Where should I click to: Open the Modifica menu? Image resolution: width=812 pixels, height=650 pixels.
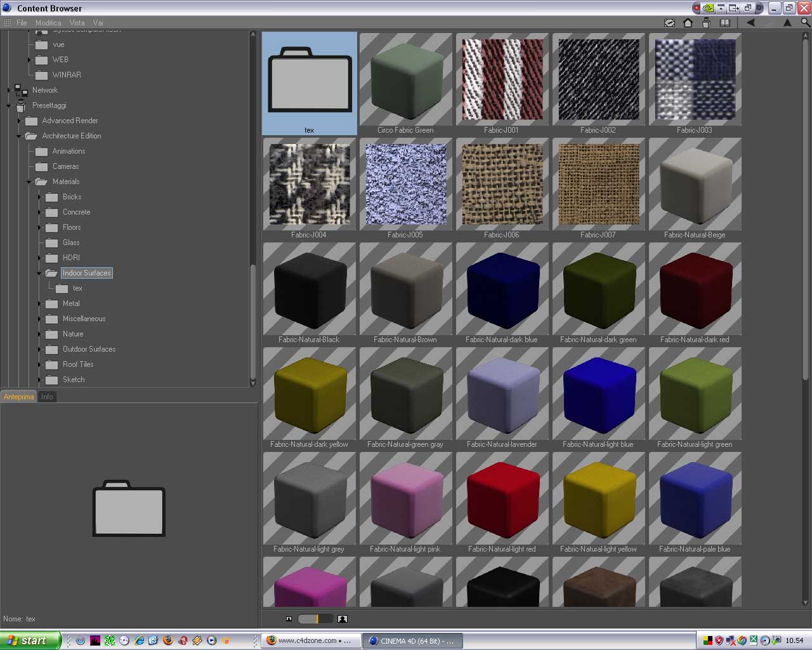pyautogui.click(x=48, y=23)
